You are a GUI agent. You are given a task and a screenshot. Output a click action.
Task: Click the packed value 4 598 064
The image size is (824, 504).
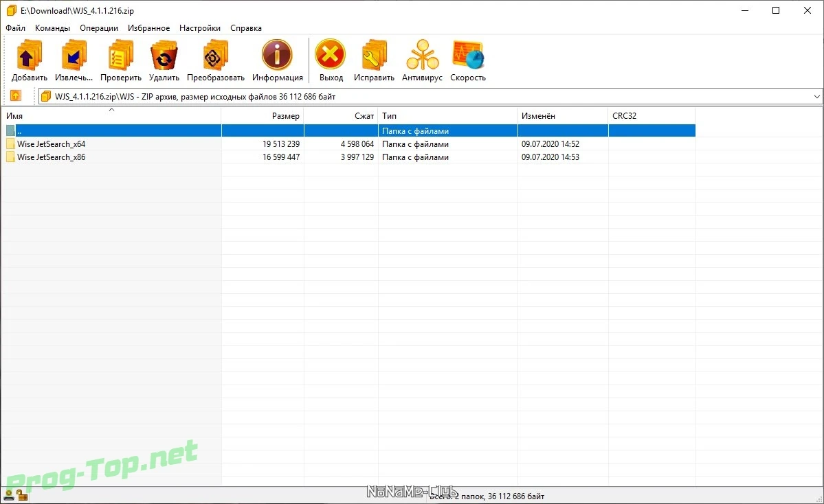click(357, 144)
